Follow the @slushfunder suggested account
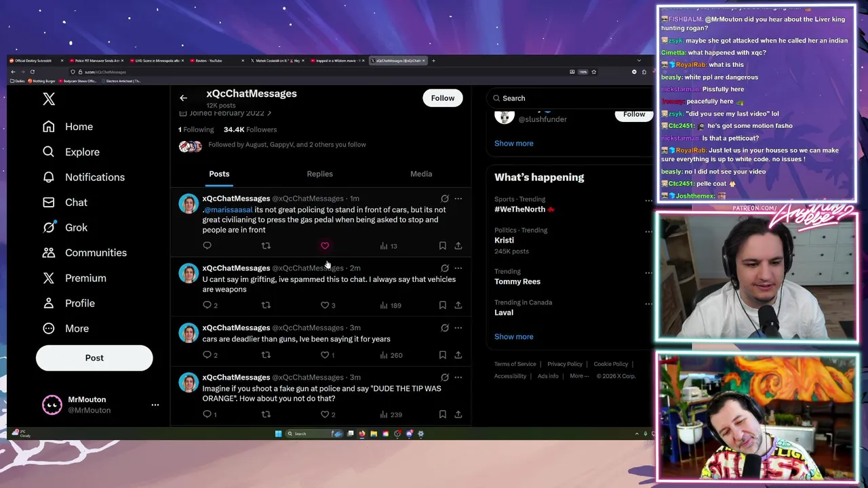Viewport: 868px width, 488px height. (x=634, y=114)
